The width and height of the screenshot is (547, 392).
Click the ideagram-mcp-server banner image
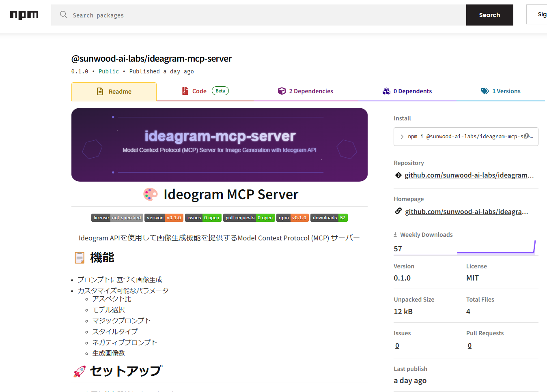(220, 145)
